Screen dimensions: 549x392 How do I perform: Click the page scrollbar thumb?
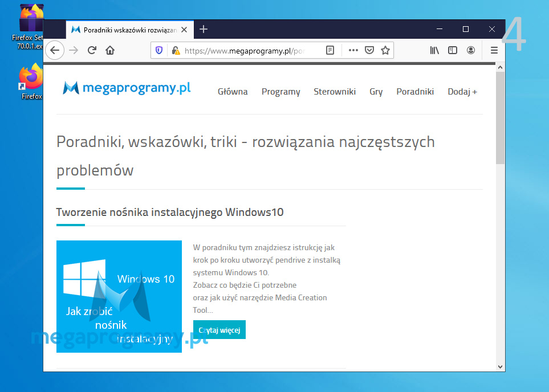(500, 117)
